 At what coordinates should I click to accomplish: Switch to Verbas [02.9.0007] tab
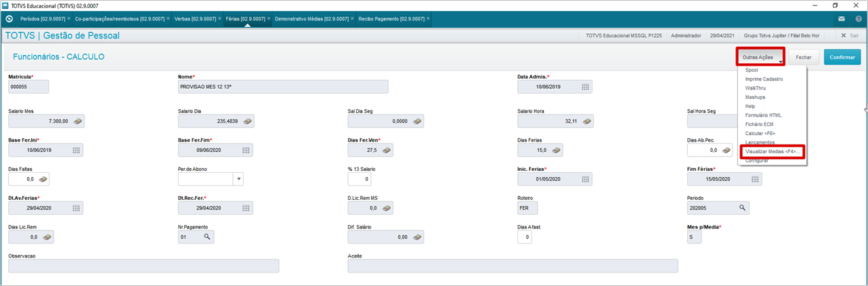click(x=195, y=19)
